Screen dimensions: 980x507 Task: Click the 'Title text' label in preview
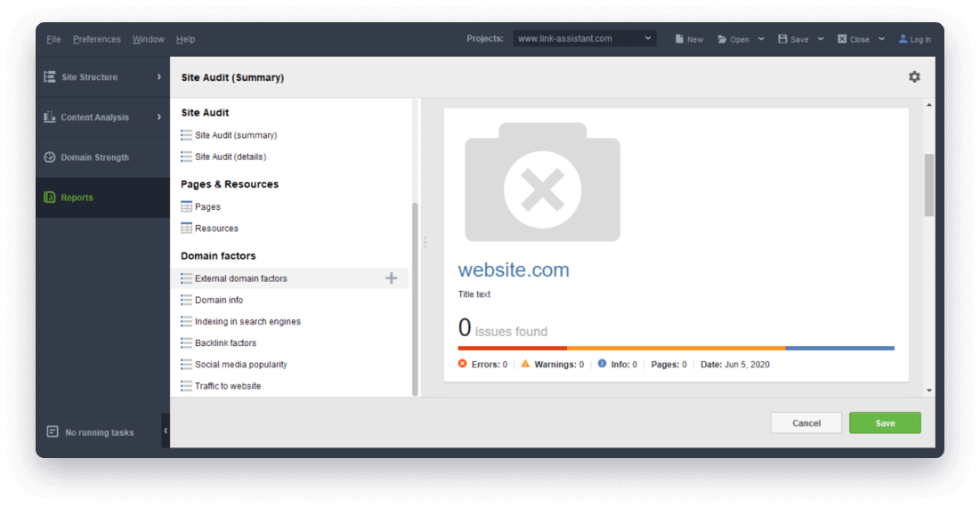474,294
